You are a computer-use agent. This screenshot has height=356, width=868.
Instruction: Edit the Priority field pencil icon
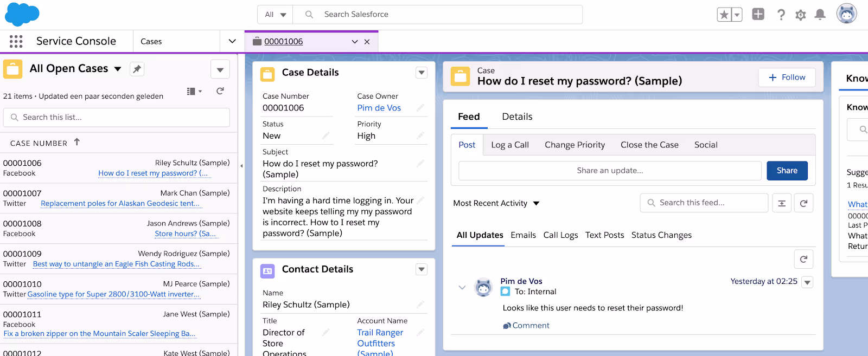pos(420,135)
